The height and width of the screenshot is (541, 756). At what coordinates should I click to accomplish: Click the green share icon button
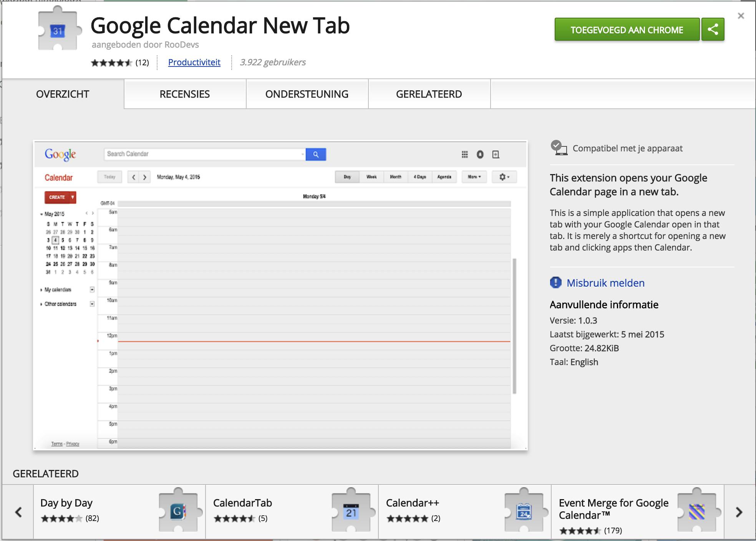point(713,30)
